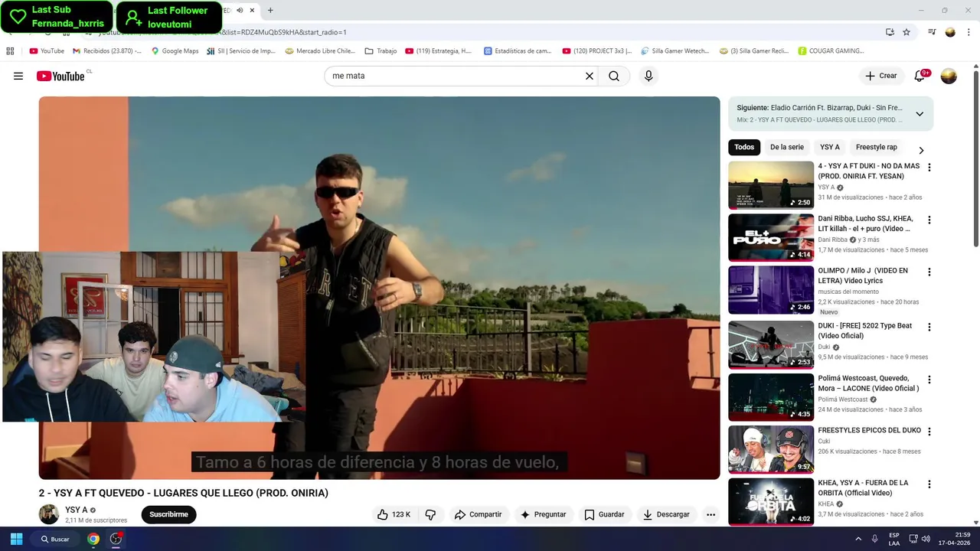980x551 pixels.
Task: Click the main video player
Action: (379, 288)
